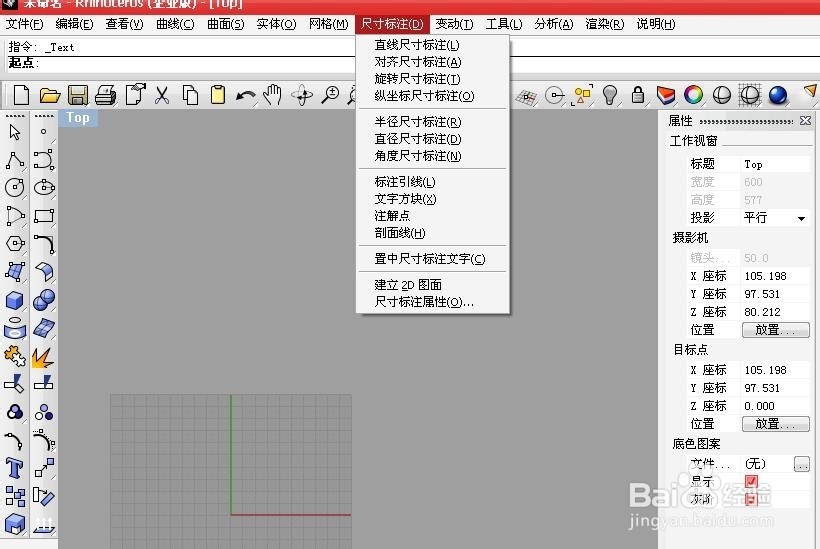Image resolution: width=820 pixels, height=549 pixels.
Task: Open a file with the folder icon
Action: [50, 95]
